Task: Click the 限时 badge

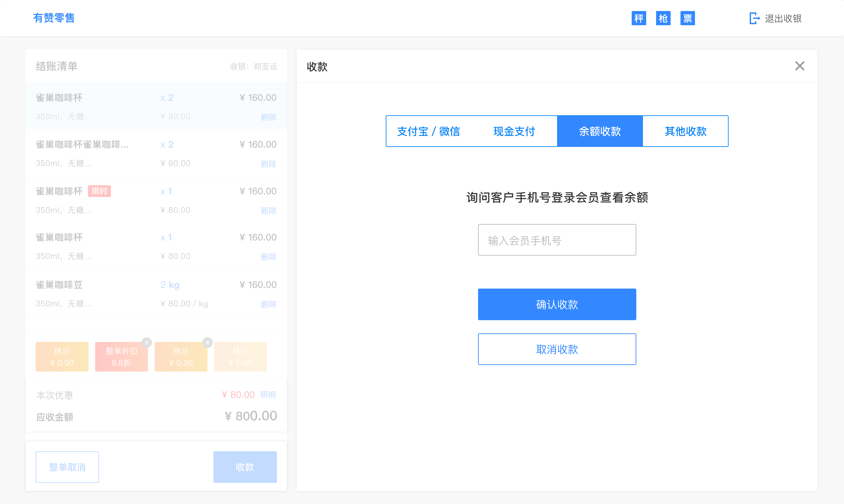Action: click(x=99, y=191)
